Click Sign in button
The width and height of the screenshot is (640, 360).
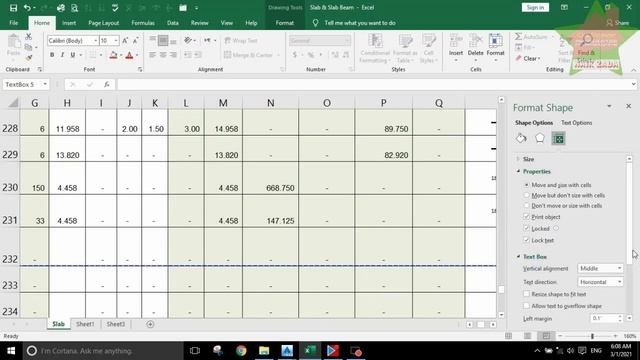pyautogui.click(x=535, y=7)
